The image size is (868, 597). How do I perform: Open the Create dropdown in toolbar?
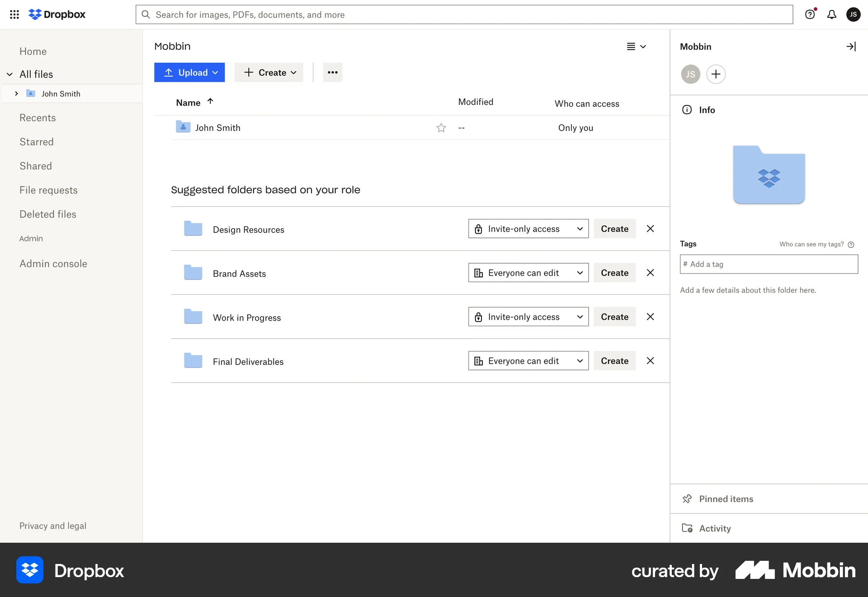pos(269,72)
